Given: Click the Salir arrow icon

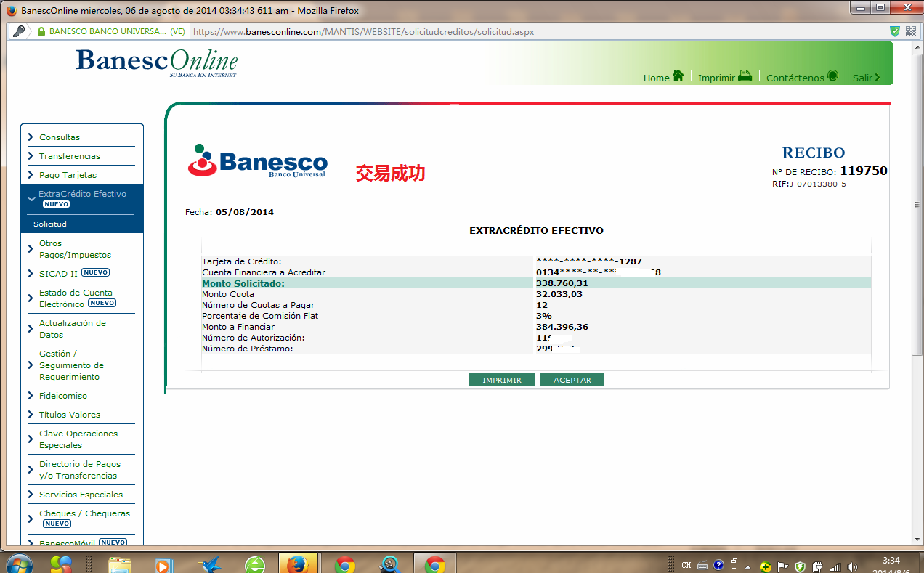Looking at the screenshot, I should point(878,78).
